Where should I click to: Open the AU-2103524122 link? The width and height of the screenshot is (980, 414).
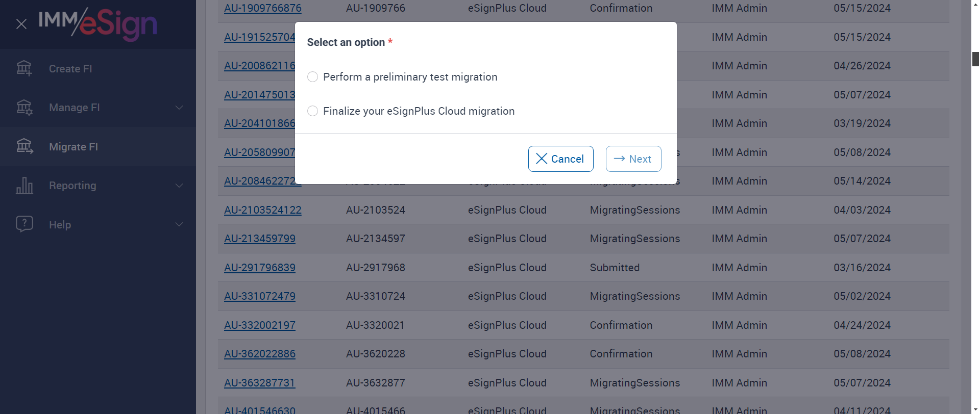pyautogui.click(x=262, y=210)
